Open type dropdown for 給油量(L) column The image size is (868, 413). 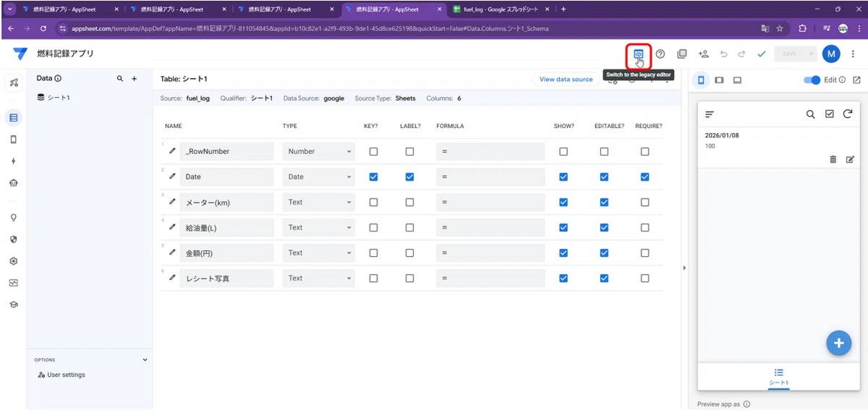point(319,227)
